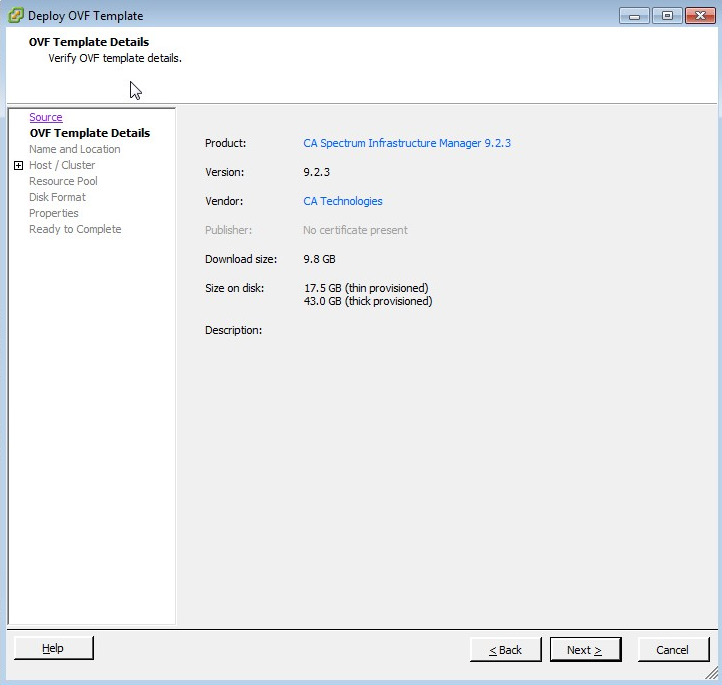Select Disk Format step
722x685 pixels.
coord(57,197)
